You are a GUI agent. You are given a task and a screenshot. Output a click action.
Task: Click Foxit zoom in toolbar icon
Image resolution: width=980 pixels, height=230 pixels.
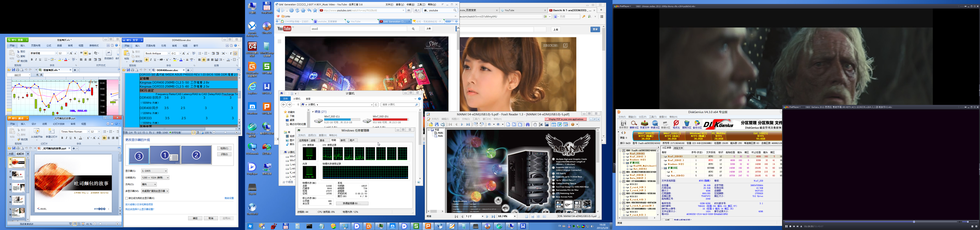click(498, 125)
